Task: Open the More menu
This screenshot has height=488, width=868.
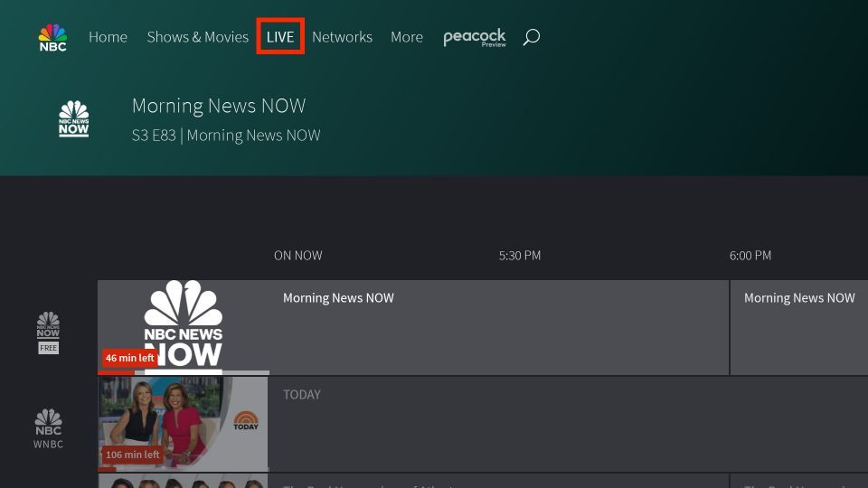Action: 407,37
